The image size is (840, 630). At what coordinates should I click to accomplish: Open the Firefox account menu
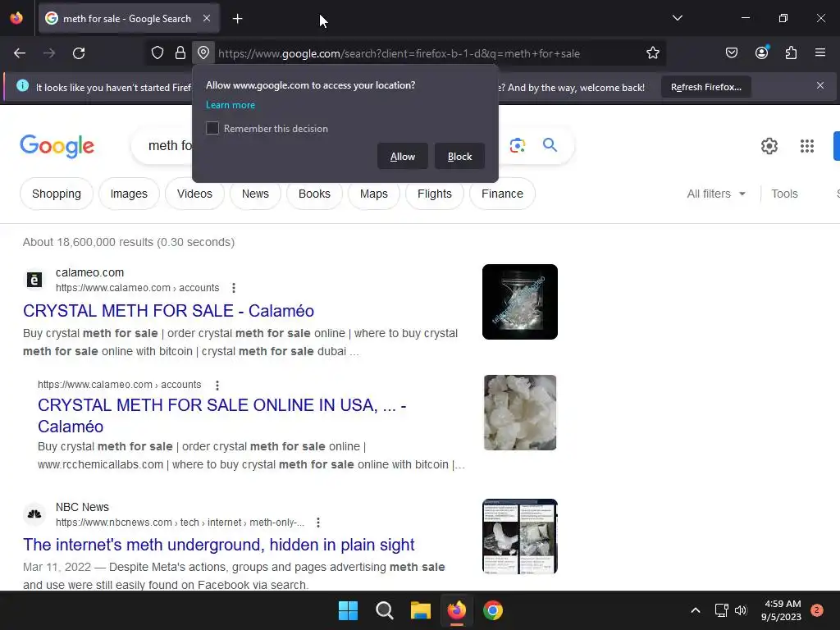(x=761, y=53)
